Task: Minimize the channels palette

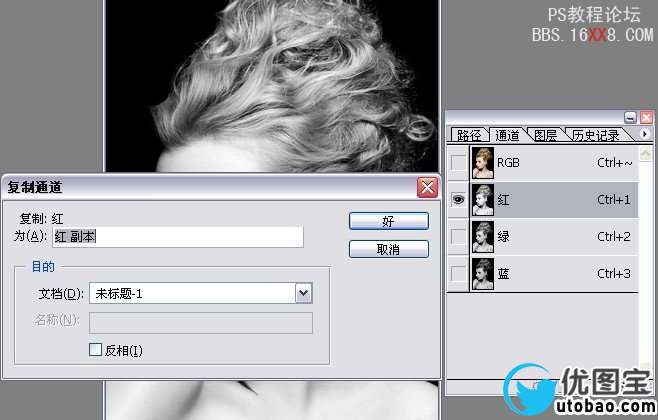Action: [x=630, y=117]
